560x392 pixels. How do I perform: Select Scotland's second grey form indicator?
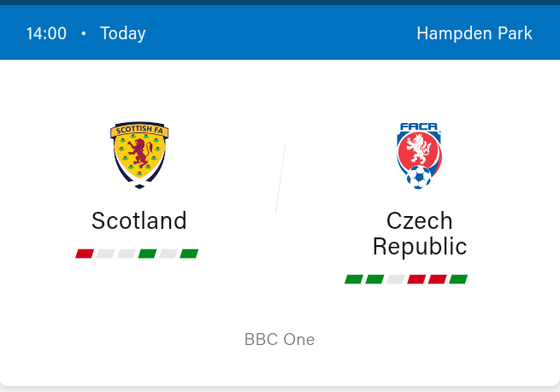tap(105, 254)
